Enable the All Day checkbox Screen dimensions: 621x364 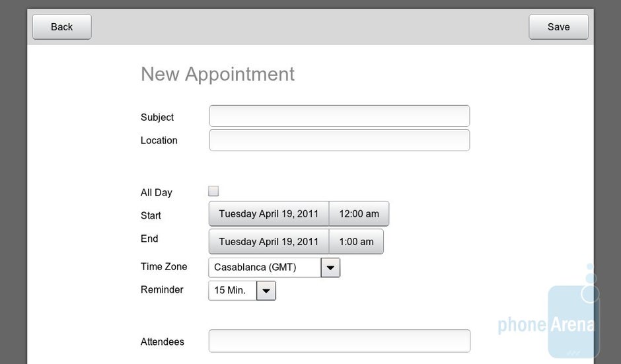click(213, 192)
